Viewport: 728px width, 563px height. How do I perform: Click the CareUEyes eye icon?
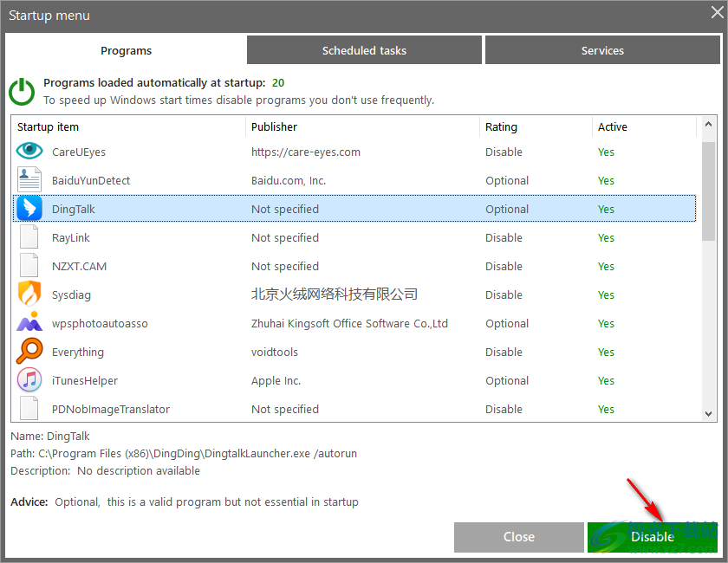(x=29, y=151)
